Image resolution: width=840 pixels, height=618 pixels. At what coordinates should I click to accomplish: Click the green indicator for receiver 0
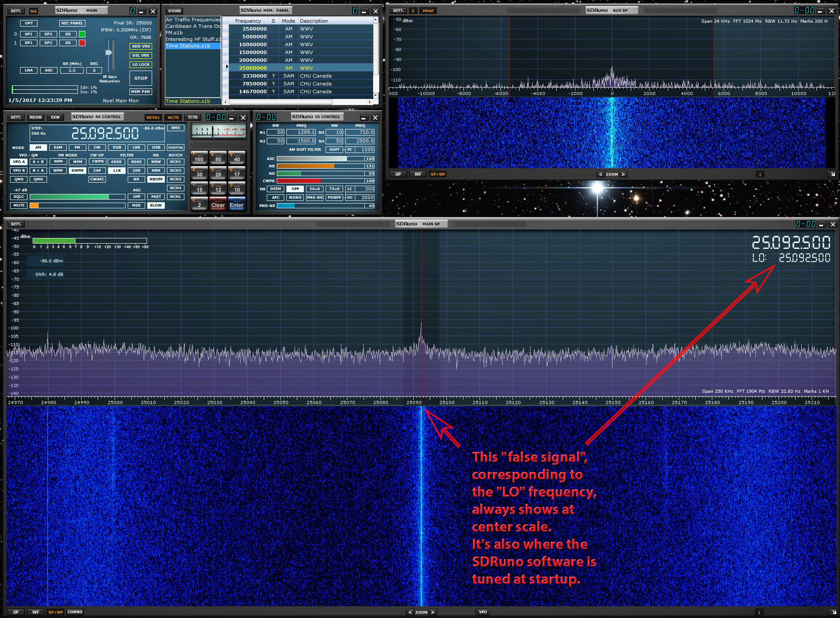click(82, 34)
